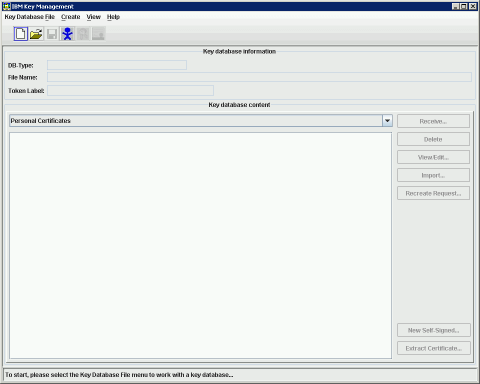Click the blue person figure toolbar icon
Viewport: 480px width, 384px height.
point(67,34)
